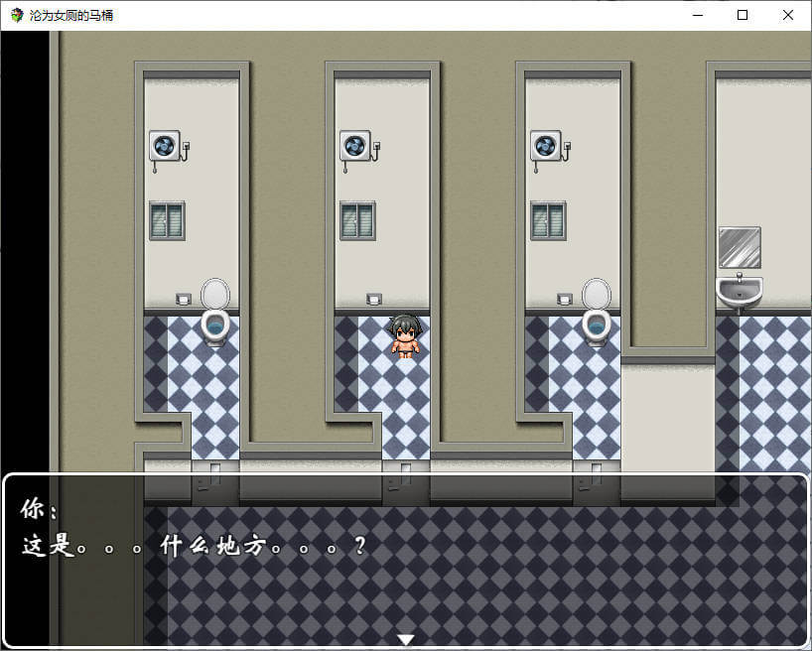Click the dialogue continue arrow at bottom
This screenshot has width=812, height=651.
[x=405, y=639]
